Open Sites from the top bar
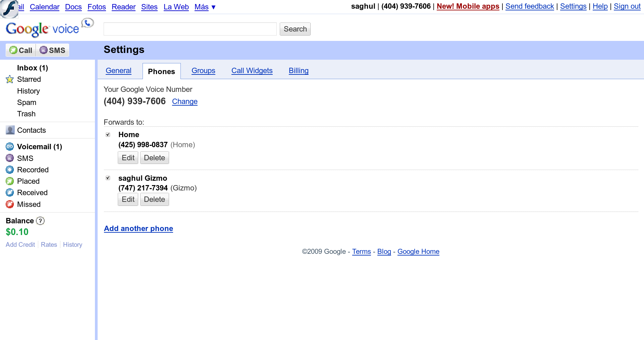This screenshot has height=340, width=644. click(149, 7)
